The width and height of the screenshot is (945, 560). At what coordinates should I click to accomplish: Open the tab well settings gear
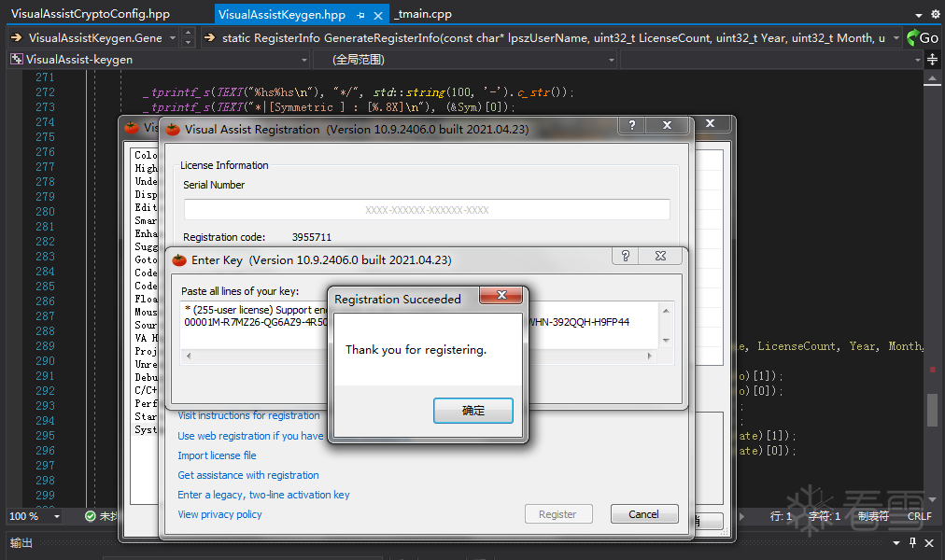[x=935, y=13]
